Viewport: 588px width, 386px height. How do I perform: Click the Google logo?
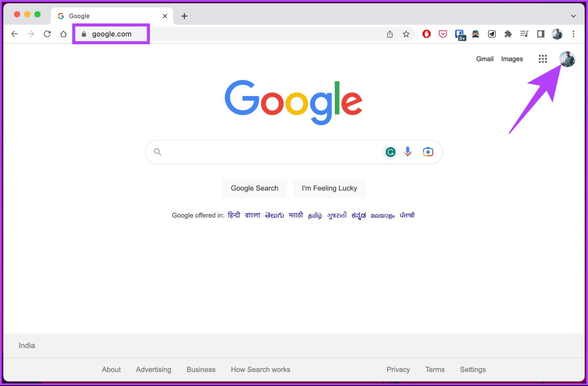point(294,102)
